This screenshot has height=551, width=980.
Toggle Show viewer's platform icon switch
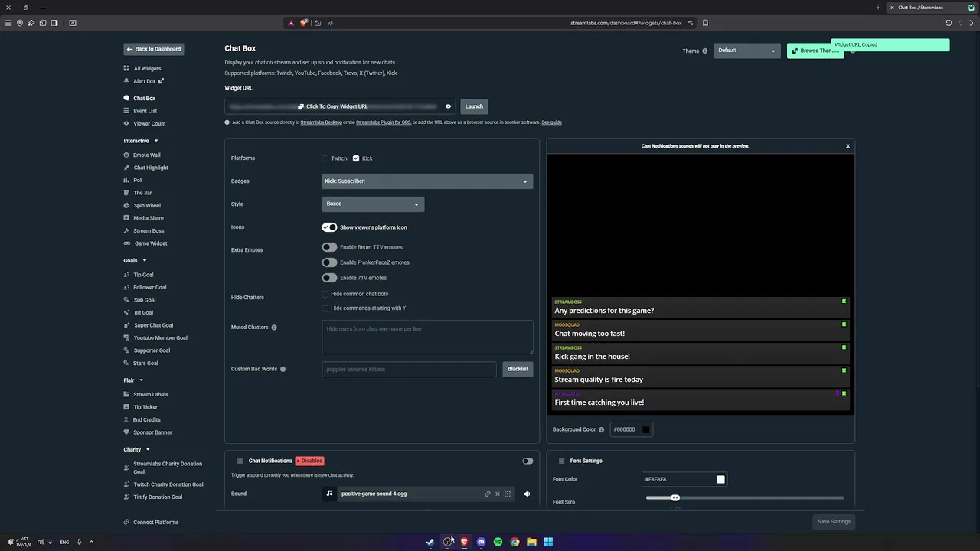329,227
